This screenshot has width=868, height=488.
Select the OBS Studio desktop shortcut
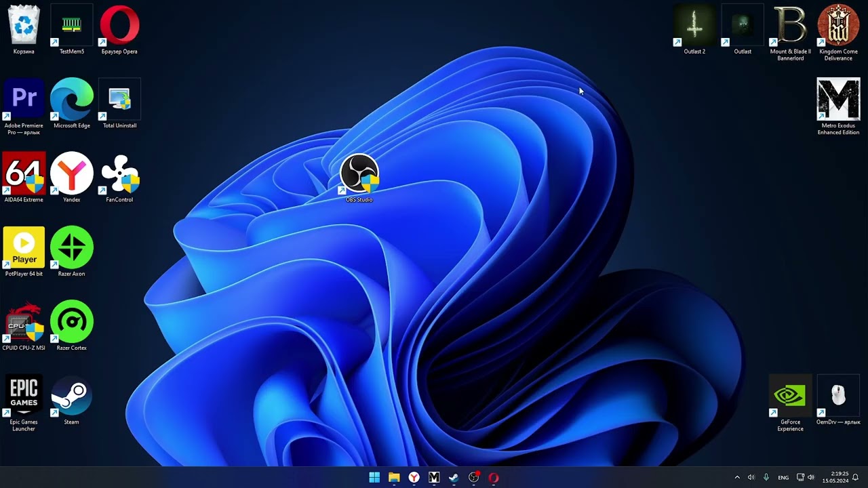click(359, 178)
